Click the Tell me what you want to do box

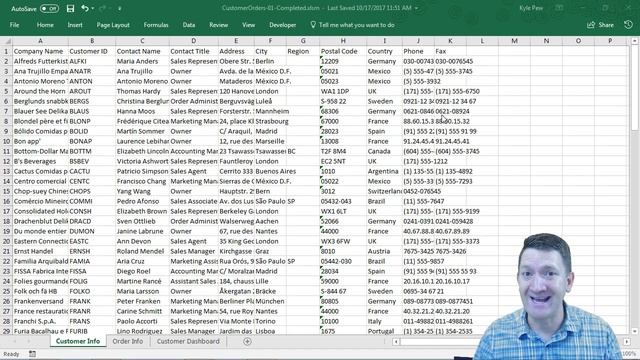tap(356, 25)
